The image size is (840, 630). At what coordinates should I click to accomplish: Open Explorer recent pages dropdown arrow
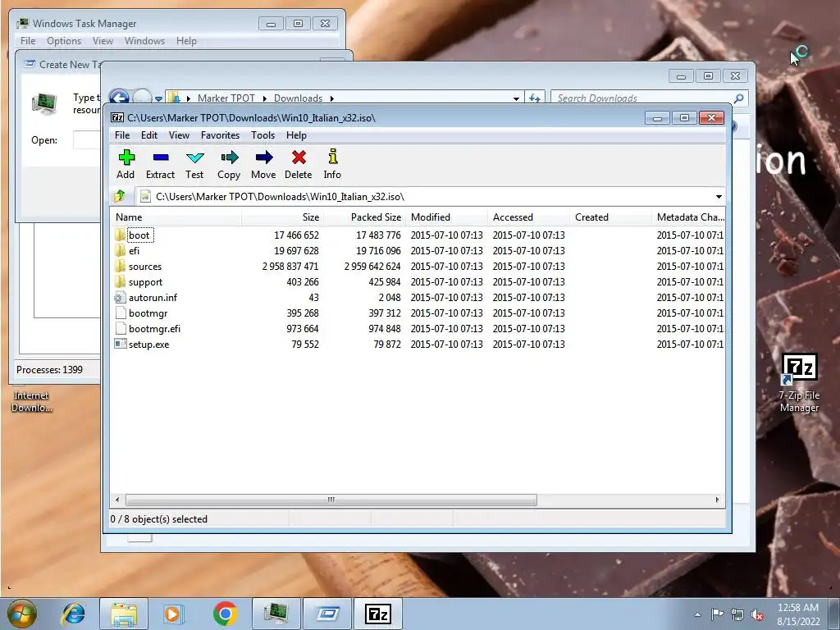pyautogui.click(x=158, y=98)
